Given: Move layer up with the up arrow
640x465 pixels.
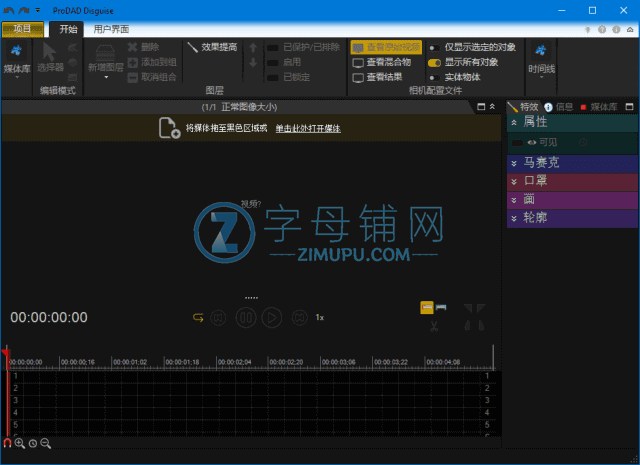Looking at the screenshot, I should click(253, 48).
